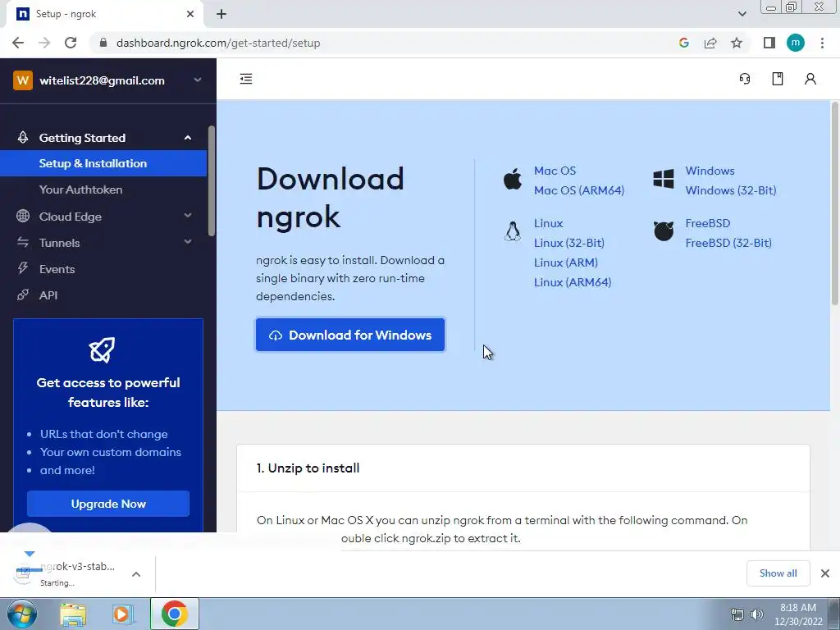Close the Setup - ngrok tab
The image size is (840, 630).
tap(190, 14)
